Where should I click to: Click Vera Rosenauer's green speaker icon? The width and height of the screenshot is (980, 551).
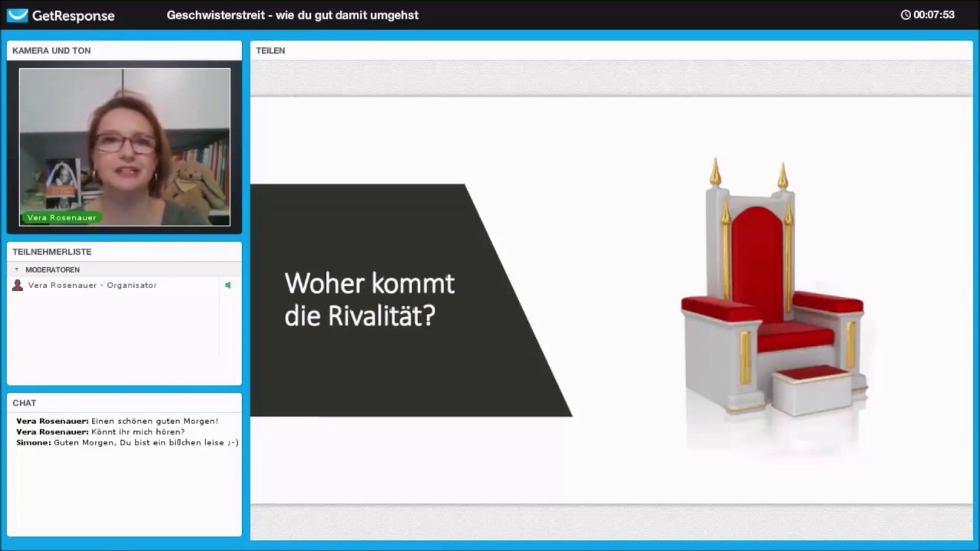[227, 285]
